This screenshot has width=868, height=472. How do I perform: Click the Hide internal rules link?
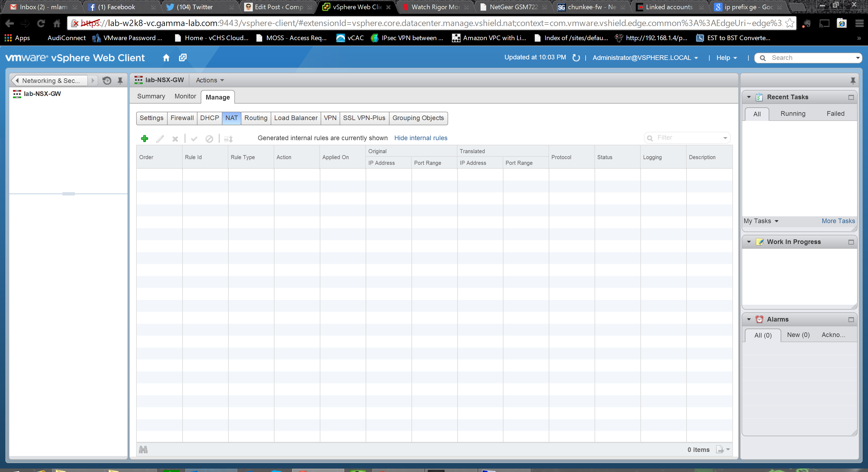[x=420, y=138]
